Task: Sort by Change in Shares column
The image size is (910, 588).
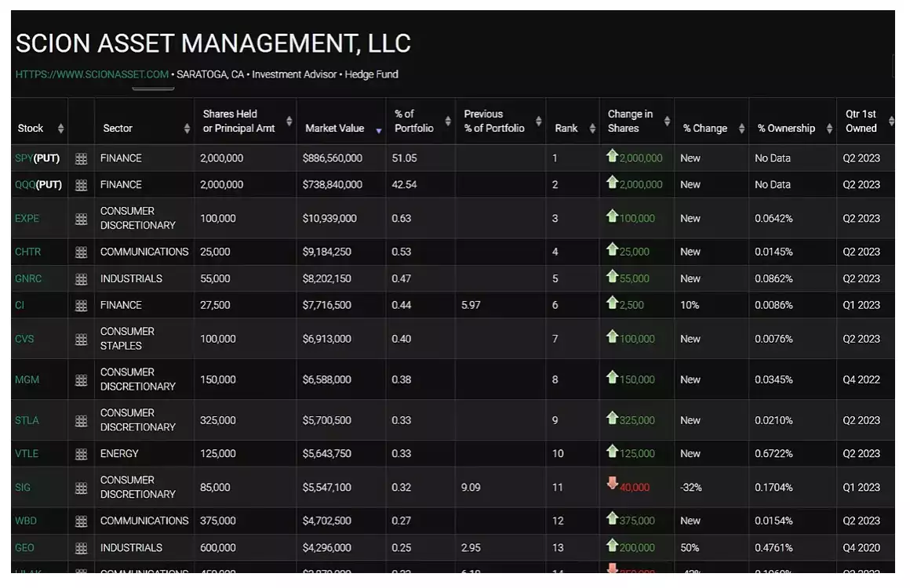Action: [630, 122]
